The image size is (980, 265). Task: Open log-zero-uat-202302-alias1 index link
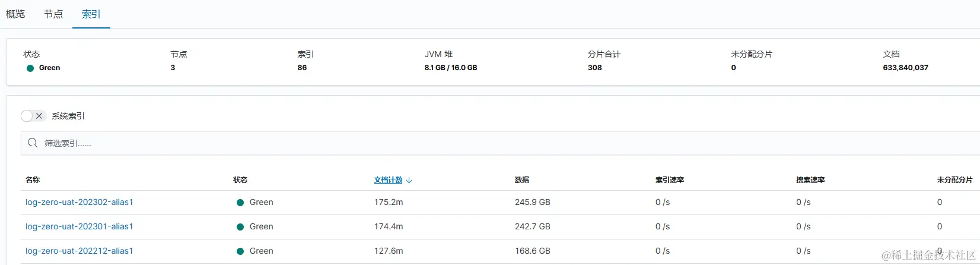coord(79,203)
